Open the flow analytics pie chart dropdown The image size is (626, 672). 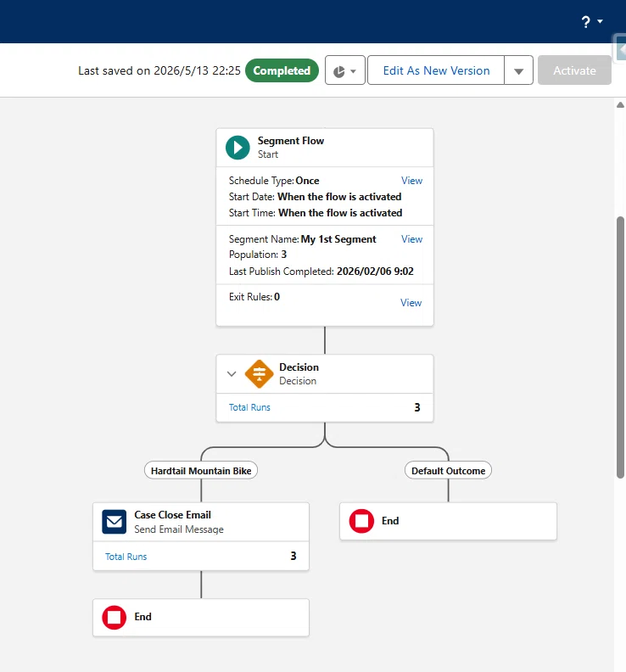[x=345, y=70]
